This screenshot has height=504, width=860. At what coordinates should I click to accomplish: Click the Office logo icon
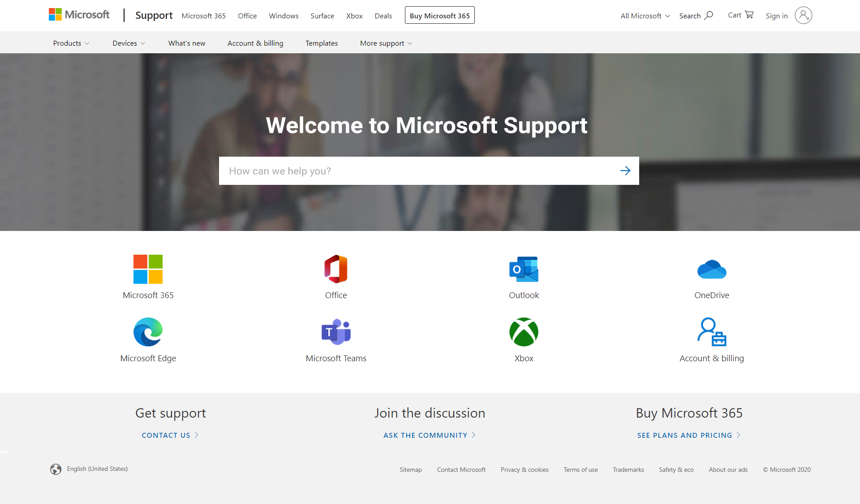[336, 269]
